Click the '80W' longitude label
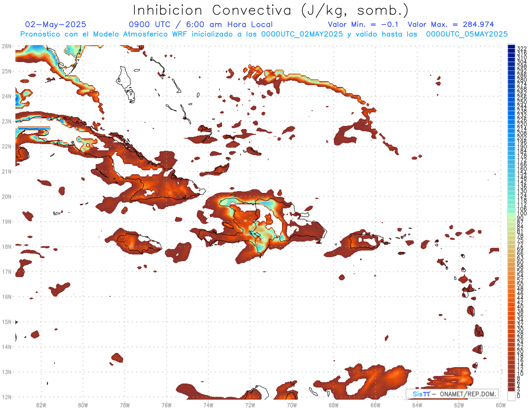Viewport: 532px width, 411px height. [x=82, y=405]
